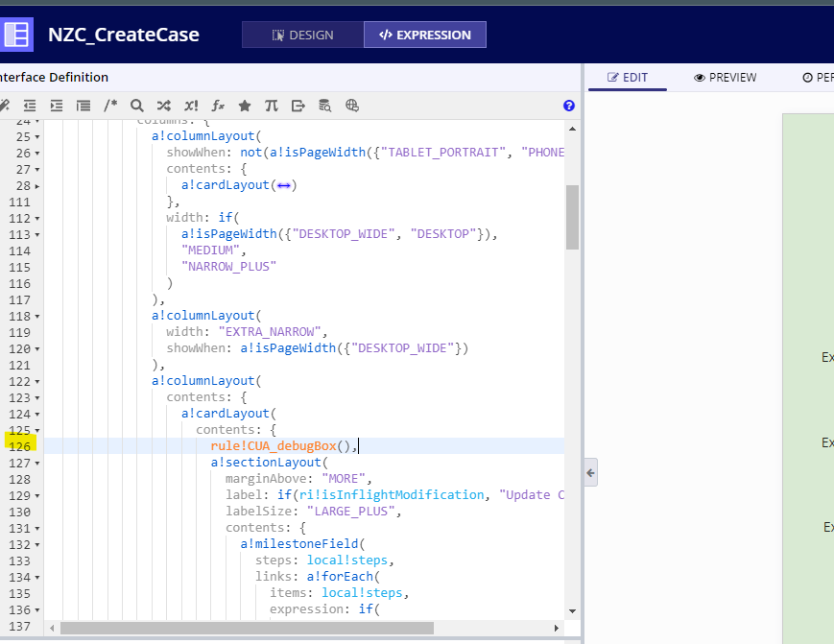Expand the folded block at line 28
This screenshot has height=644, width=834.
37,186
